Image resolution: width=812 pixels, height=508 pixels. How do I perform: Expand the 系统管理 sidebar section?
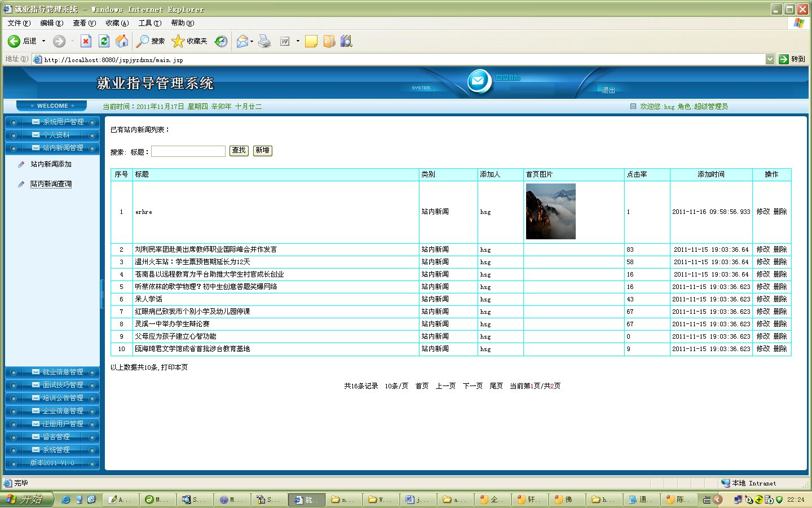tap(52, 450)
